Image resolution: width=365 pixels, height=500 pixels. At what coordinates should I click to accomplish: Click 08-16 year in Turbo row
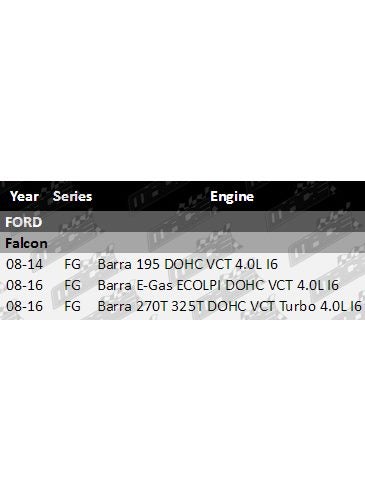(x=24, y=306)
